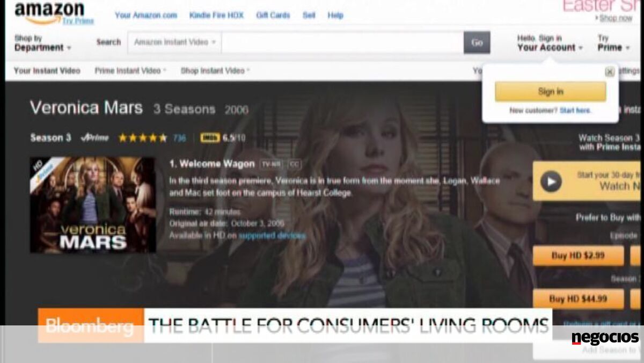
Task: Open Your Amazon.com page
Action: [146, 16]
